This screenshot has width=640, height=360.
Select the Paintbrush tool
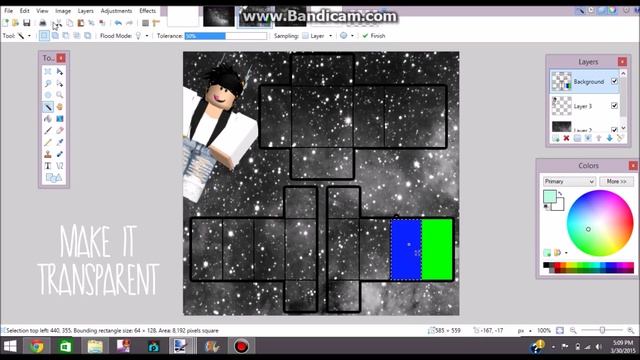[x=48, y=131]
